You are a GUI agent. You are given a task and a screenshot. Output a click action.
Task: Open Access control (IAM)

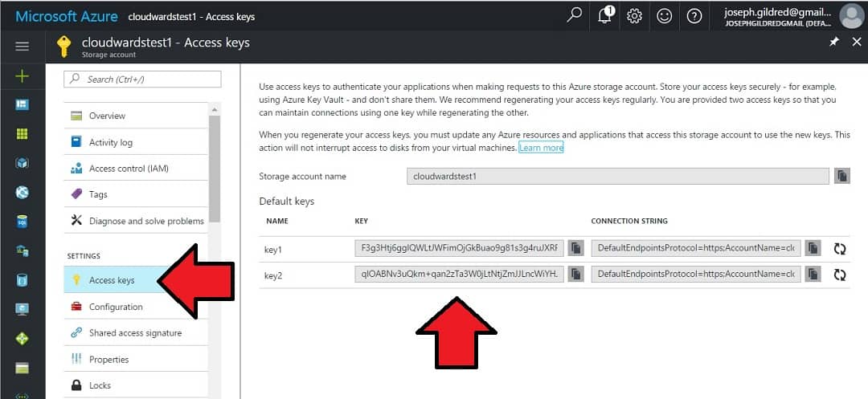pyautogui.click(x=136, y=168)
